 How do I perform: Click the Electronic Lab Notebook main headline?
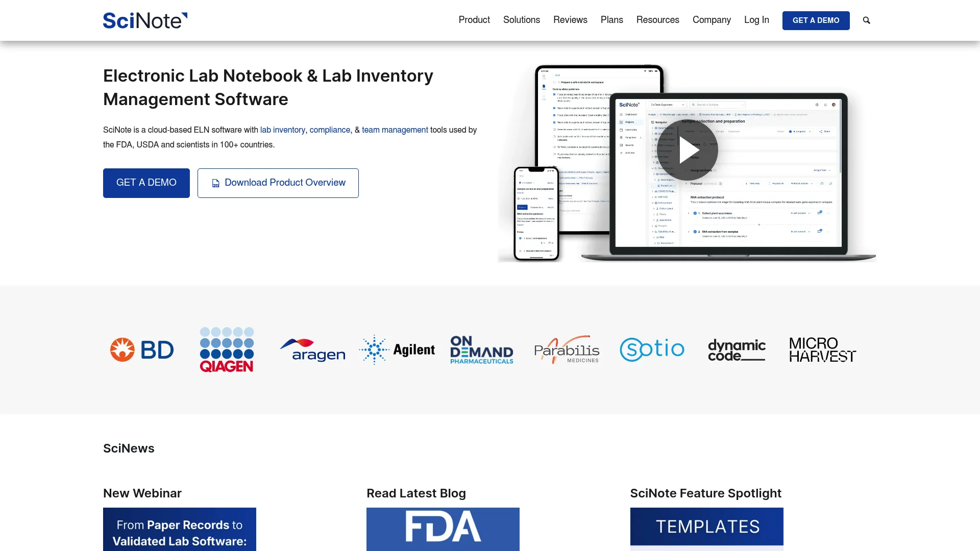(268, 87)
